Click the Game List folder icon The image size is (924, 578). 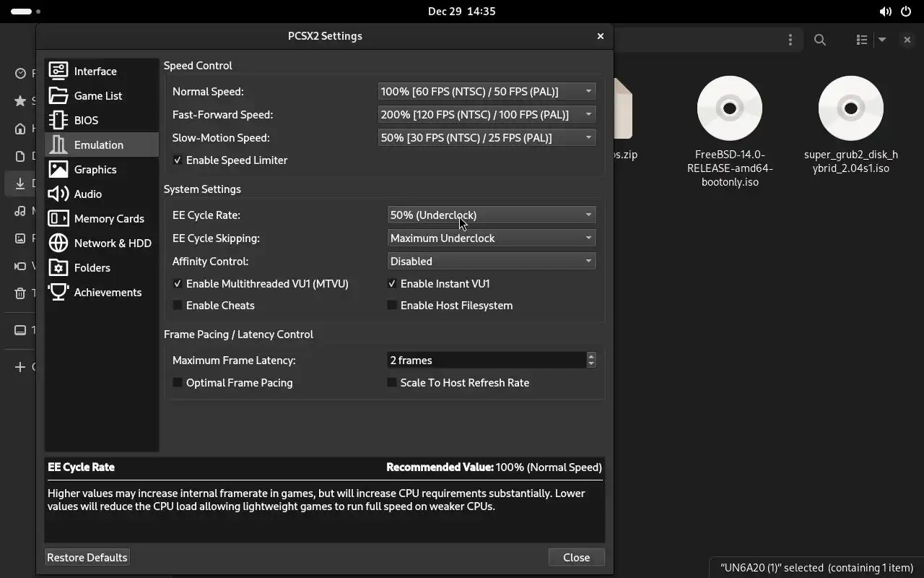click(x=58, y=95)
